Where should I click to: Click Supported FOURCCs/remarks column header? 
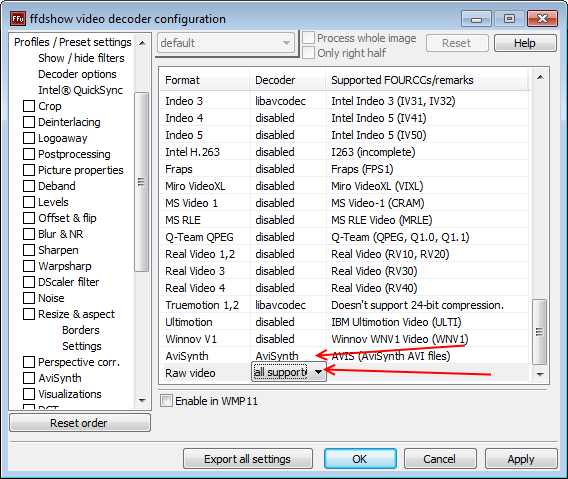[x=427, y=80]
